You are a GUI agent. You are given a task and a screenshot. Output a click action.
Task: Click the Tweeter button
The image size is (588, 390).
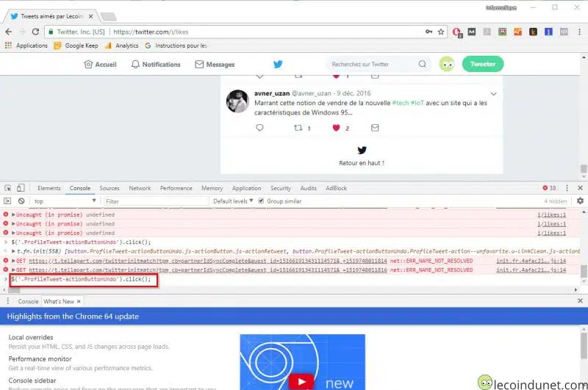pos(483,64)
